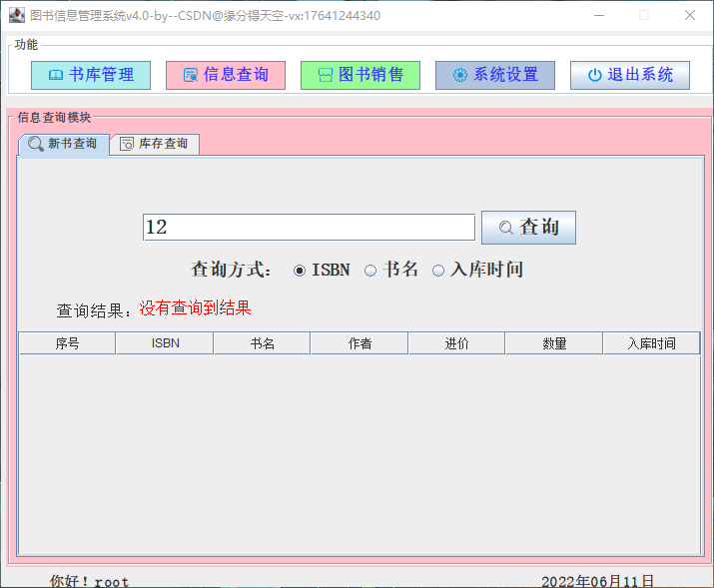The height and width of the screenshot is (588, 714).
Task: Click the 进价 column header
Action: point(456,343)
